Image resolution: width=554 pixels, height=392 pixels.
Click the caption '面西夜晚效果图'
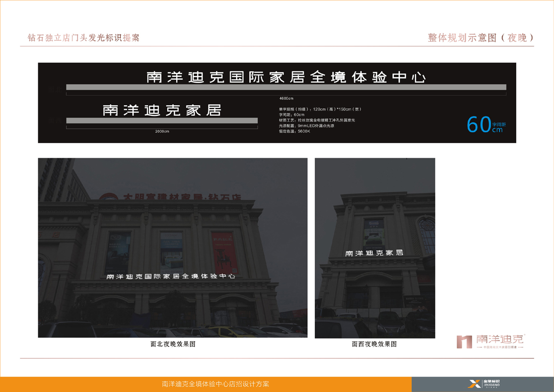(374, 344)
